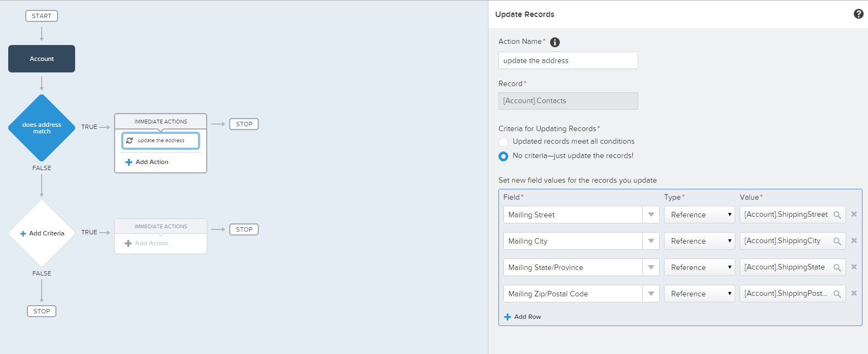
Task: Remove the Mailing State/Province row
Action: 854,267
